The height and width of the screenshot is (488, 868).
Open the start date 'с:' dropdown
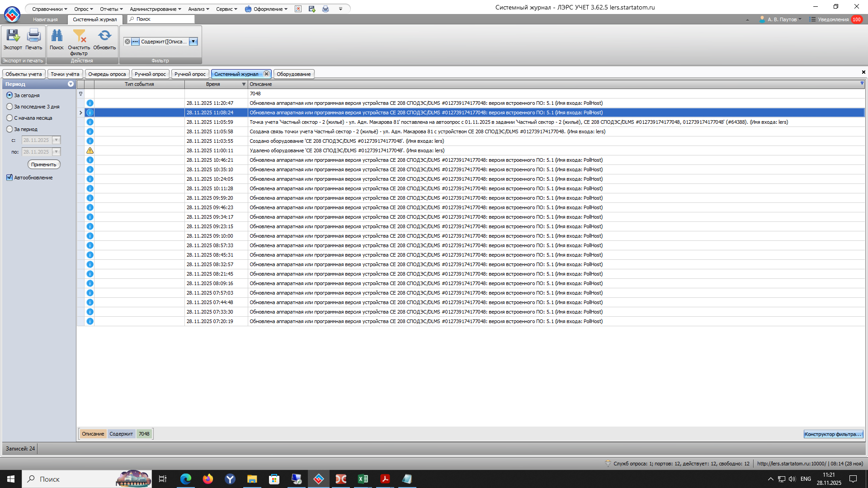[56, 140]
